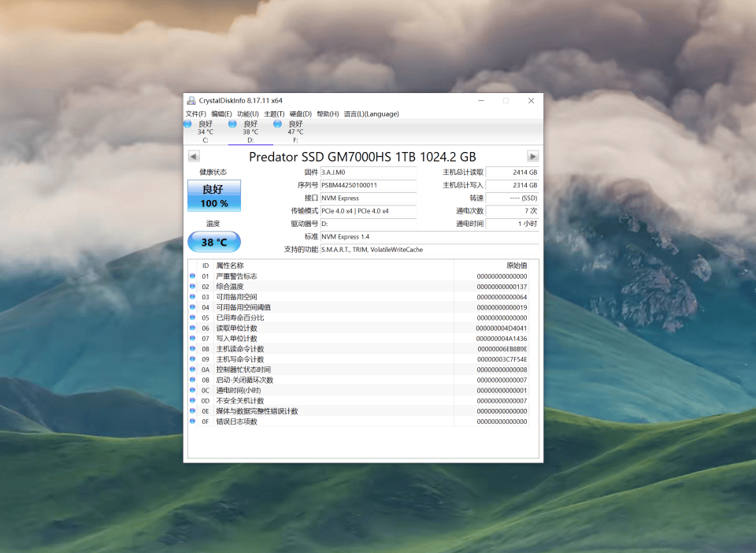
Task: Click status dot for attribute 0A 控制器忙状态时间
Action: (x=192, y=369)
